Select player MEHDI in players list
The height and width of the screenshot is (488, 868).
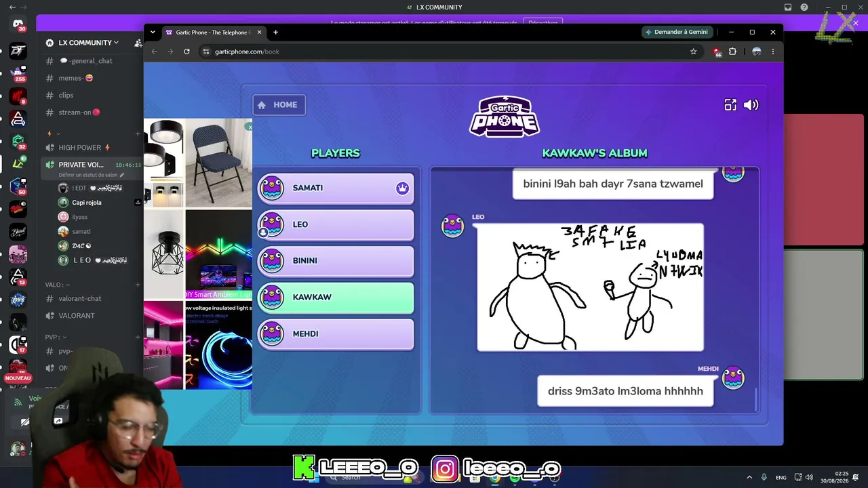tap(336, 333)
